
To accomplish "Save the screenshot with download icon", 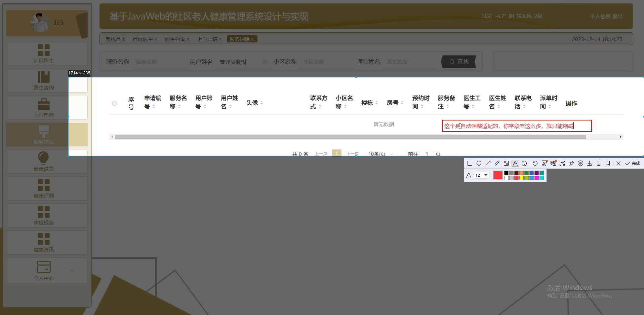I will [590, 163].
